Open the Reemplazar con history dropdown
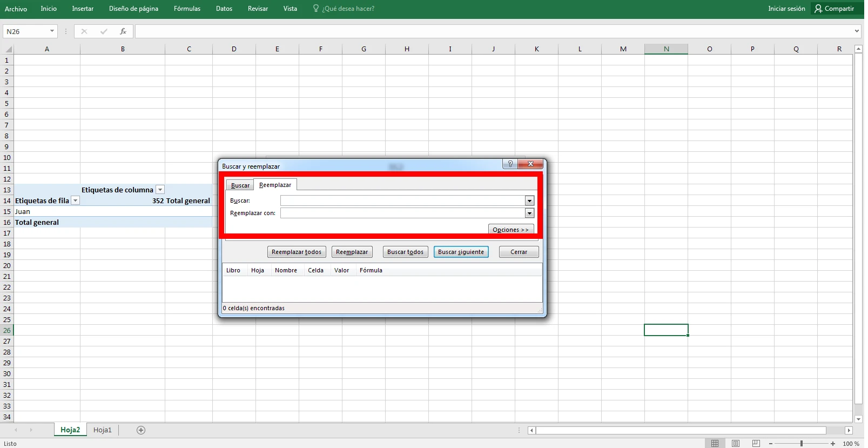 529,213
